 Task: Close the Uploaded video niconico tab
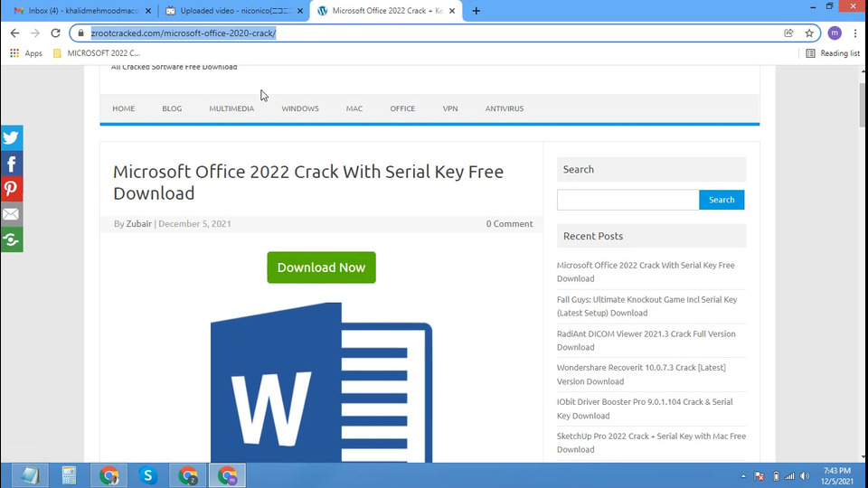[300, 11]
